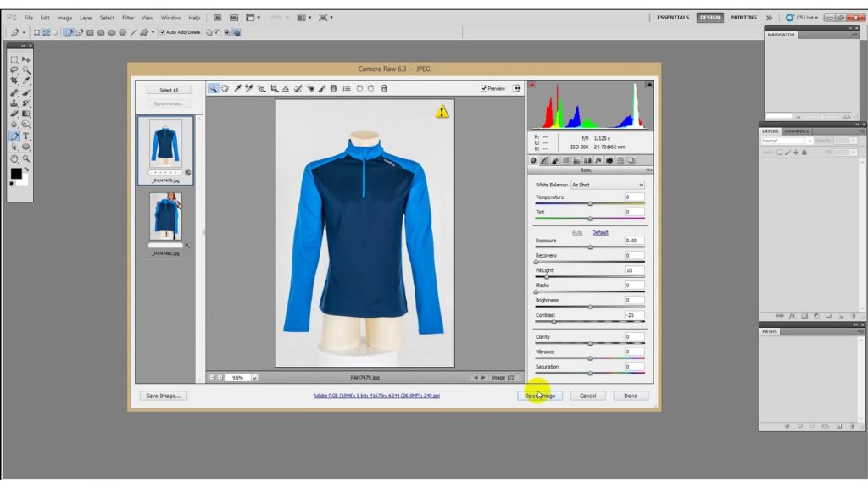Open the Tone Curve panel icon
This screenshot has width=868, height=488.
point(545,159)
